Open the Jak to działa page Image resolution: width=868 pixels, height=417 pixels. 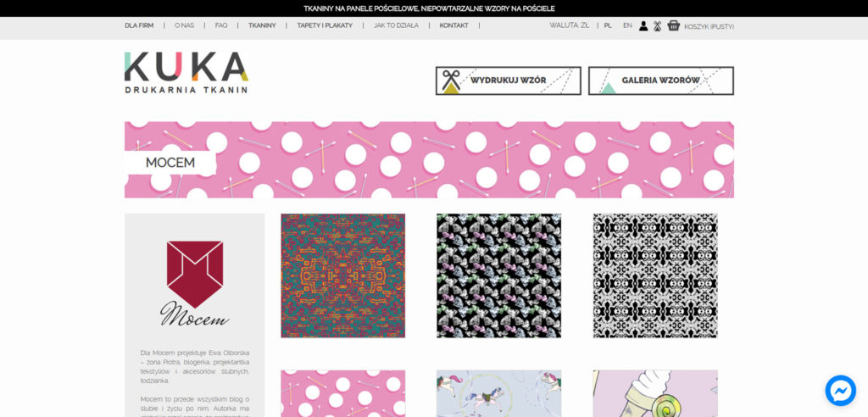(x=396, y=25)
